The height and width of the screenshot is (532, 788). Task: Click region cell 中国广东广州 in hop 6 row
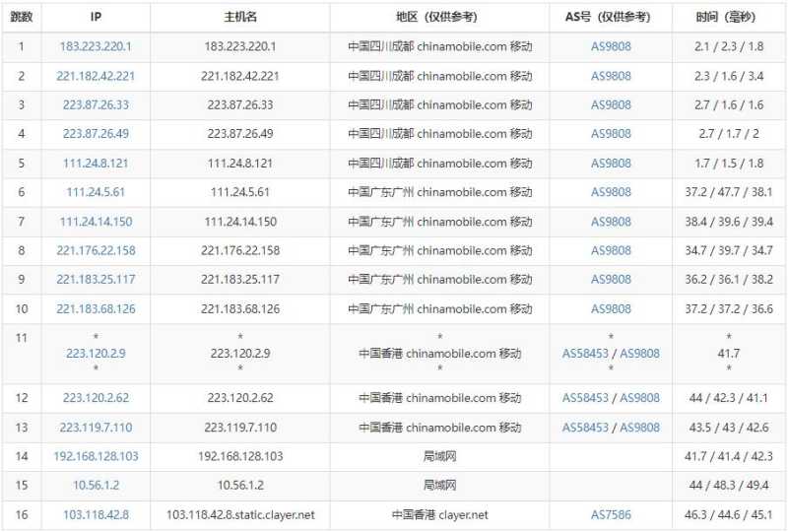439,192
